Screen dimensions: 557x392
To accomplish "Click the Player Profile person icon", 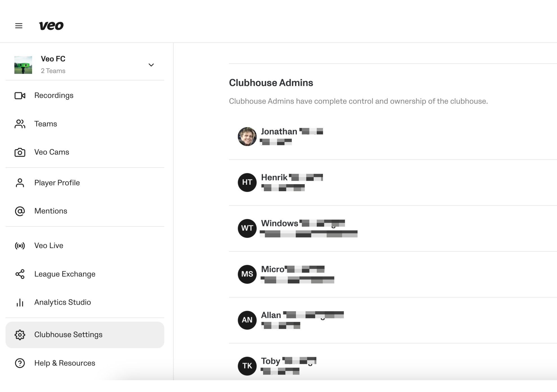I will (20, 183).
